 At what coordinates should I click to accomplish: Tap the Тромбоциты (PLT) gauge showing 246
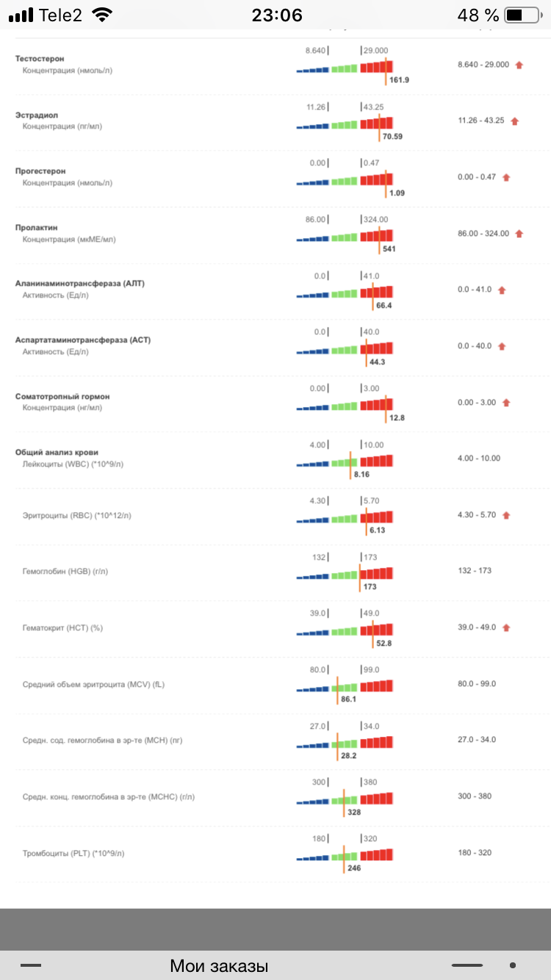345,856
